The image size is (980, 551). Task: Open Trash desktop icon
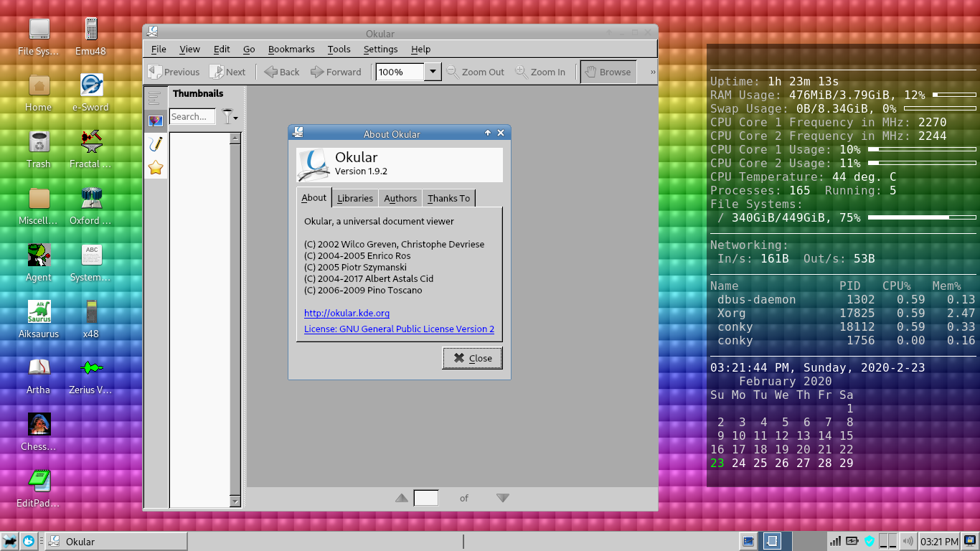(39, 150)
